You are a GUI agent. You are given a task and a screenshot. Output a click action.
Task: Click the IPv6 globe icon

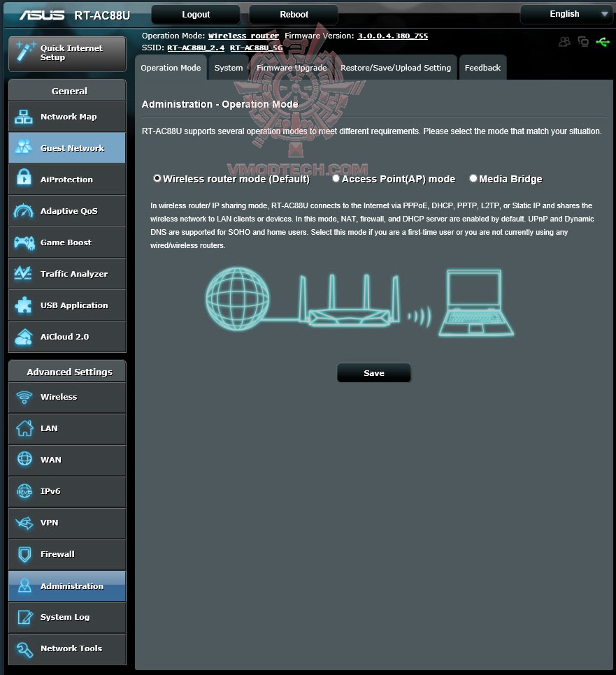24,491
